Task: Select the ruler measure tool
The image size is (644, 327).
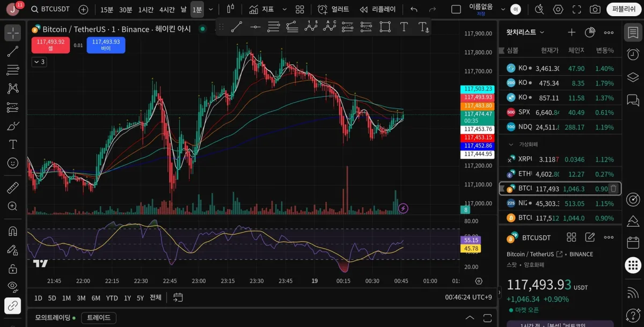Action: 12,188
